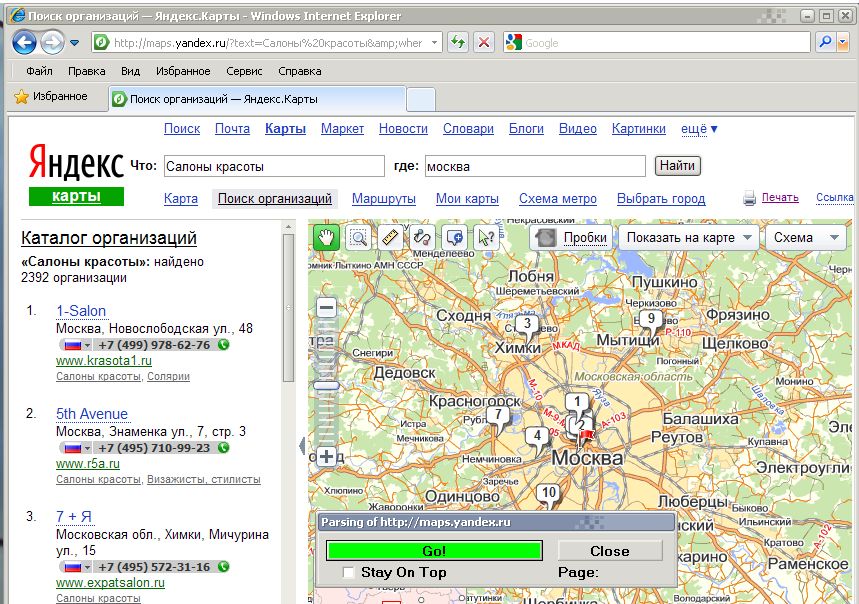Collapse the left results panel arrow

point(302,446)
